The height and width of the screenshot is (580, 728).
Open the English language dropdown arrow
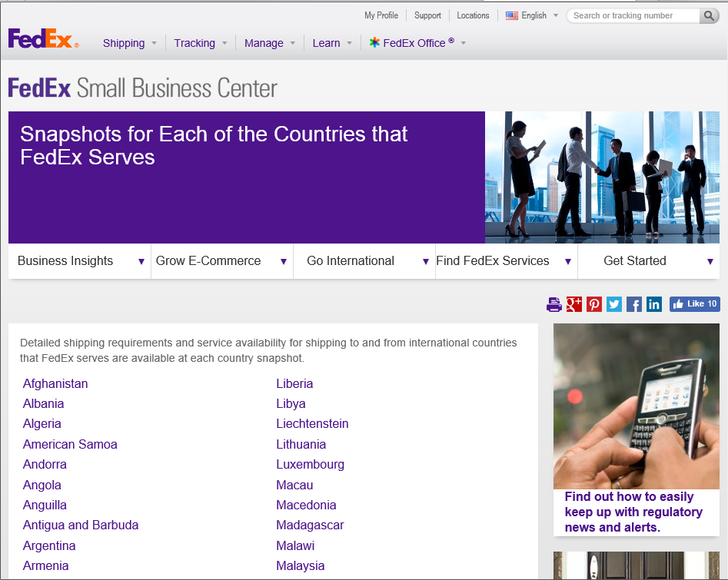(556, 16)
